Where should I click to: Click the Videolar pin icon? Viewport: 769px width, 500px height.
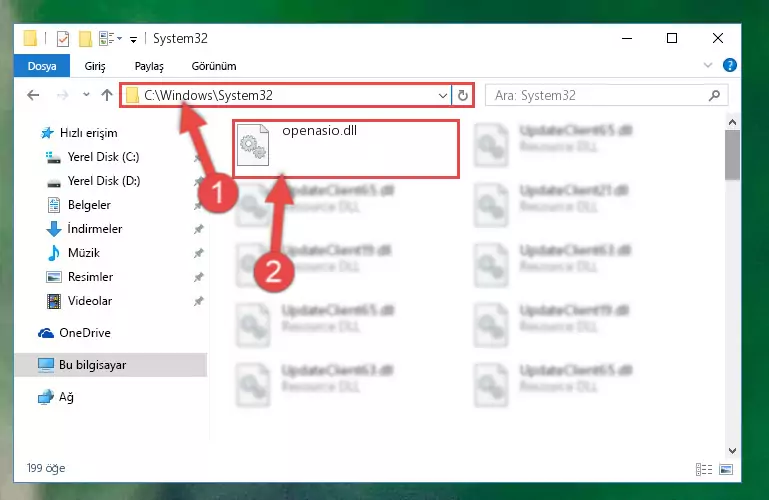[199, 301]
